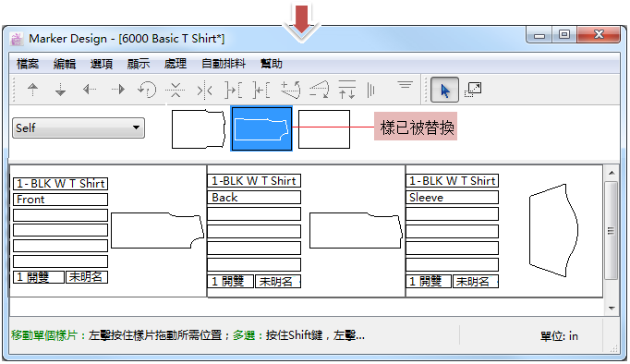Open the 自動排料 menu
This screenshot has width=630, height=364.
coord(224,64)
